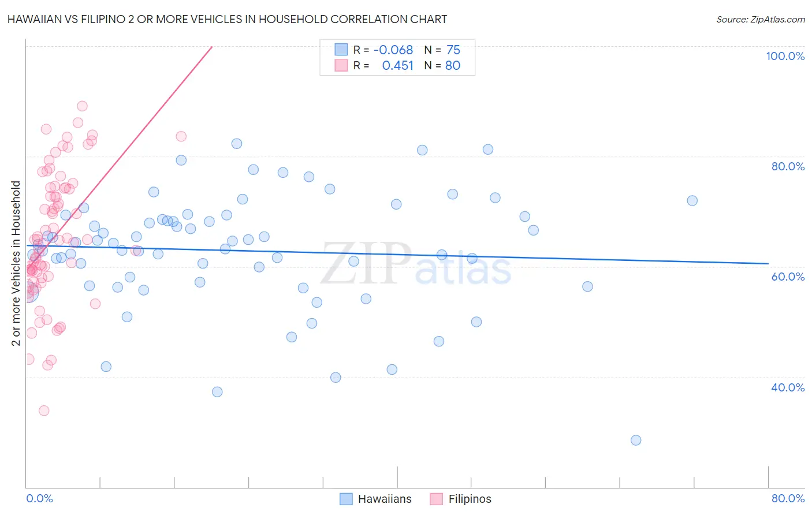This screenshot has height=515, width=812.
Task: Click the 80.0% x-axis label
Action: click(x=788, y=498)
